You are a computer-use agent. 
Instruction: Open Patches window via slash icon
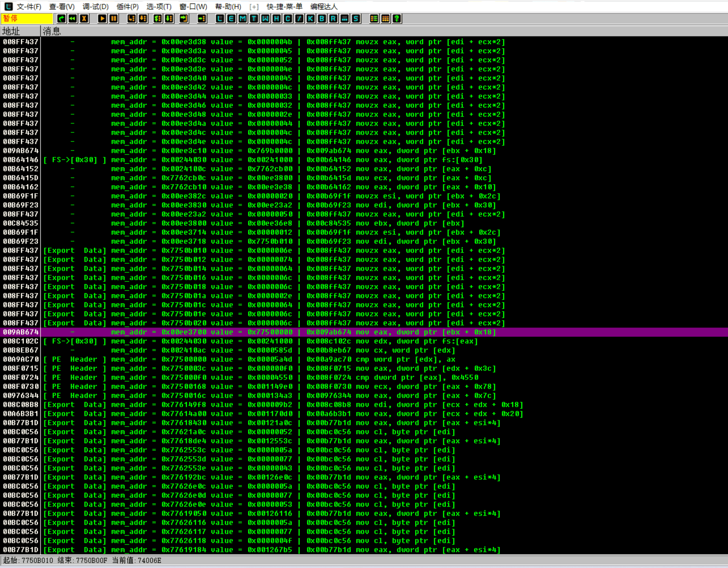(299, 19)
